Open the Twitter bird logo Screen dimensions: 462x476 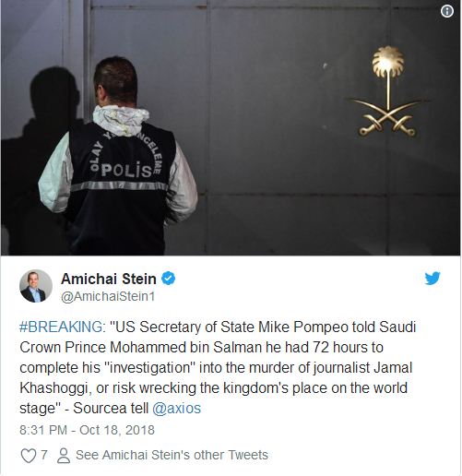point(432,279)
